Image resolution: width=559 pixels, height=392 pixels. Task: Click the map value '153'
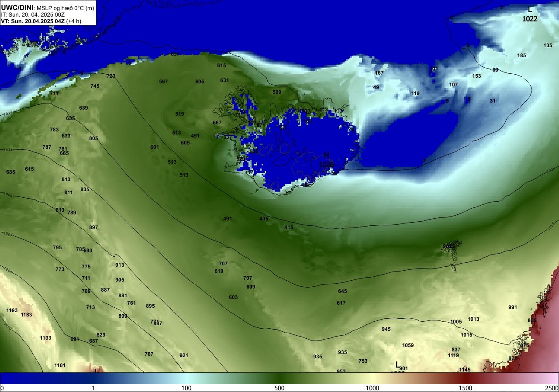pyautogui.click(x=476, y=76)
